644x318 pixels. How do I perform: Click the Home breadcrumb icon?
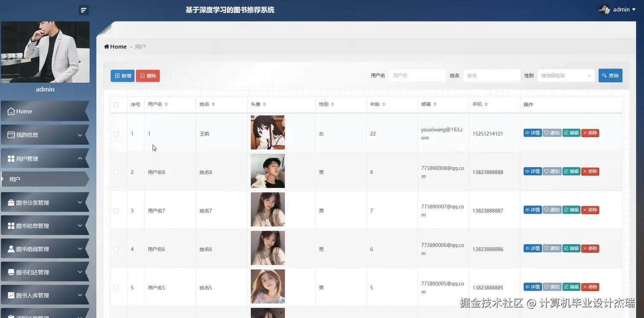(x=107, y=47)
